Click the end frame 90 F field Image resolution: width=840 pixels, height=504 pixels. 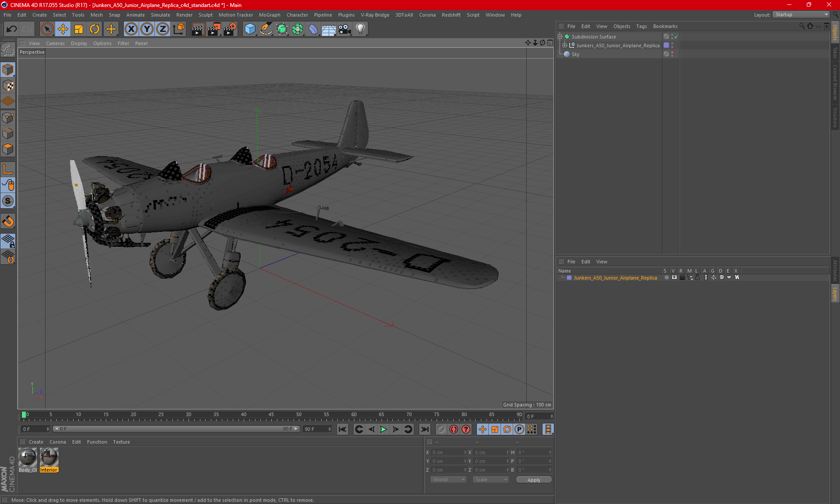pyautogui.click(x=318, y=429)
